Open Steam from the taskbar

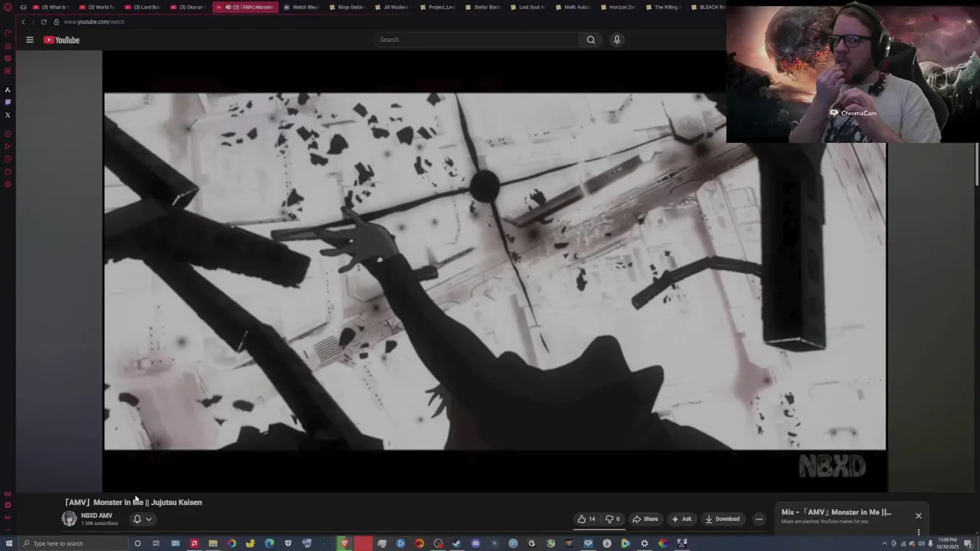pos(457,543)
